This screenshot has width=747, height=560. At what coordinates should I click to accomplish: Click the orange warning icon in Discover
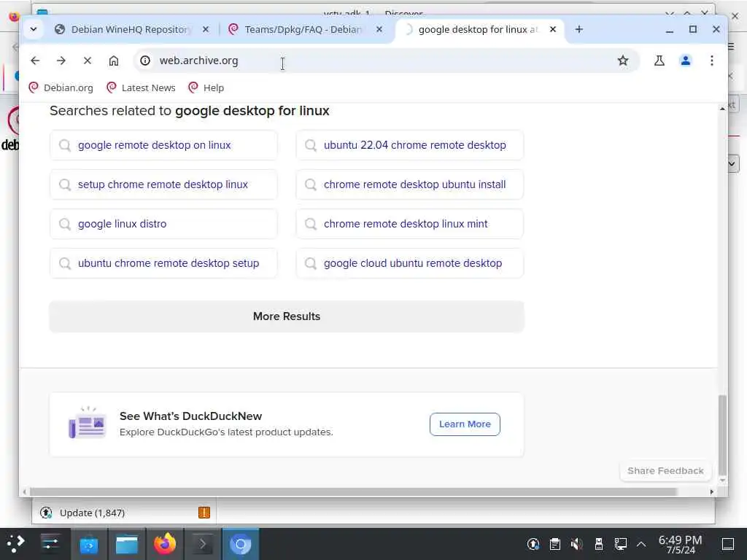coord(204,513)
